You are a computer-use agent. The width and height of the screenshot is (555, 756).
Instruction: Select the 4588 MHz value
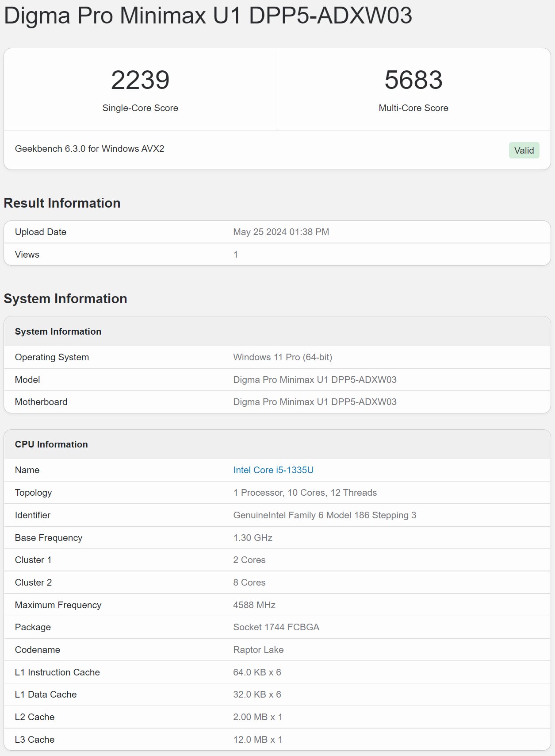click(x=254, y=605)
